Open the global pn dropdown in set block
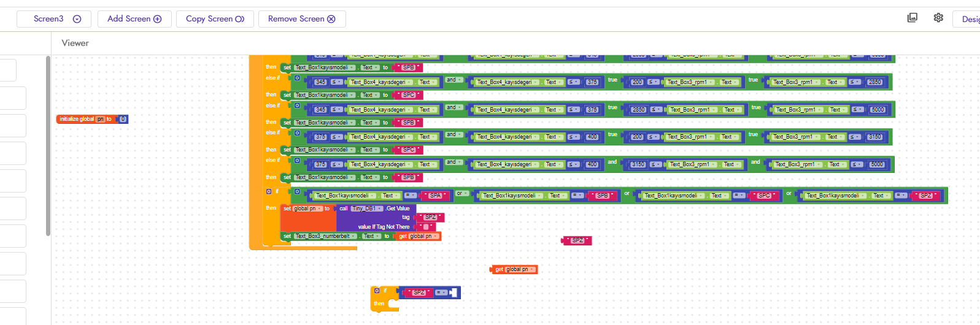 pyautogui.click(x=308, y=208)
